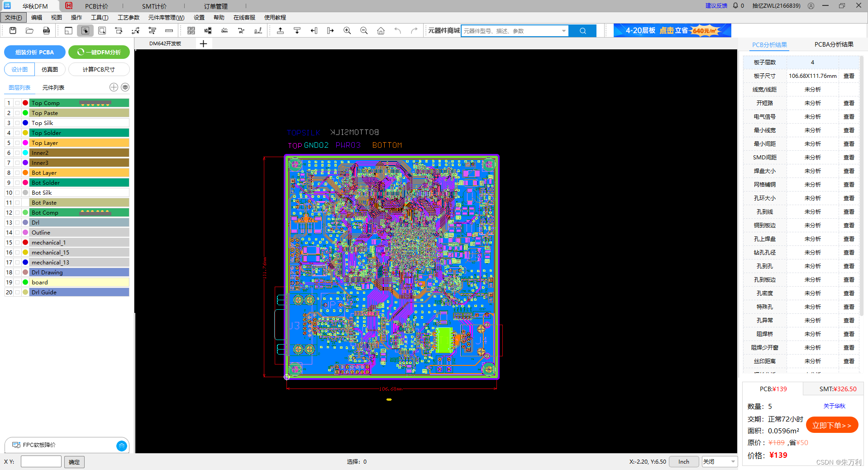The image size is (868, 470).
Task: Open the Inch units dropdown
Action: 683,461
